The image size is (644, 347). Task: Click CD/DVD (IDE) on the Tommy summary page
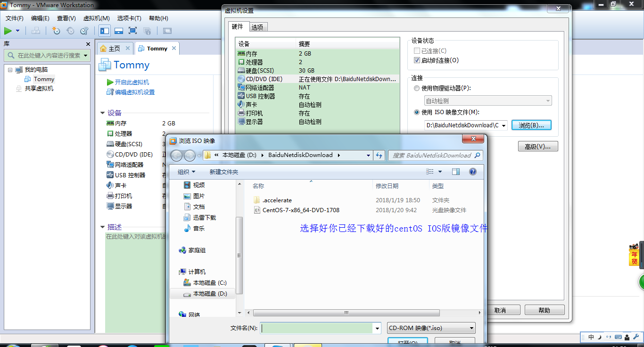point(134,155)
